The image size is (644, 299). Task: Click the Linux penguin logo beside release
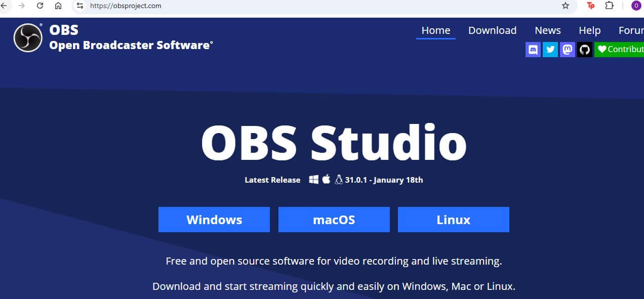pyautogui.click(x=339, y=180)
